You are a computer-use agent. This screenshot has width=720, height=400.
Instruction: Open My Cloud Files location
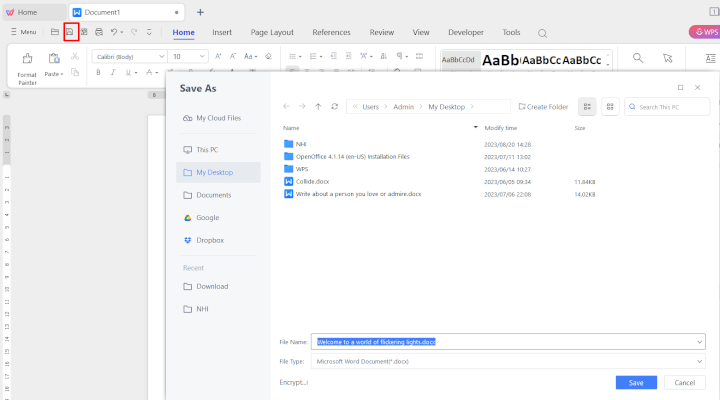(218, 118)
